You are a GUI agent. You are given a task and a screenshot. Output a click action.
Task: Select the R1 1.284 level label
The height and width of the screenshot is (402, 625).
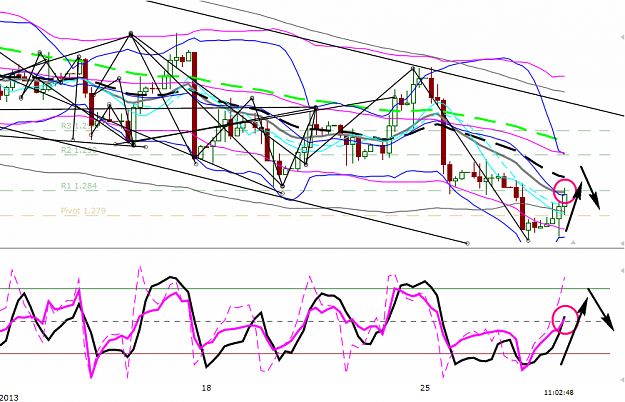point(79,186)
